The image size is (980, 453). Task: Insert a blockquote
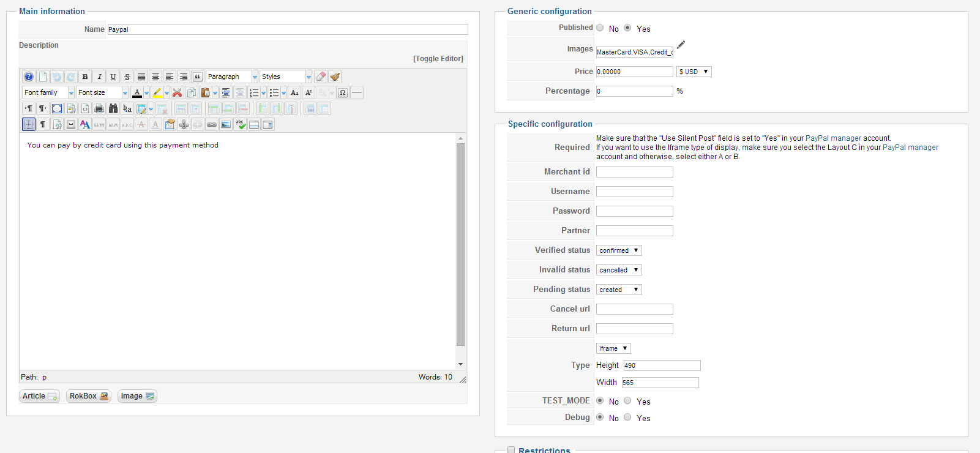[198, 77]
